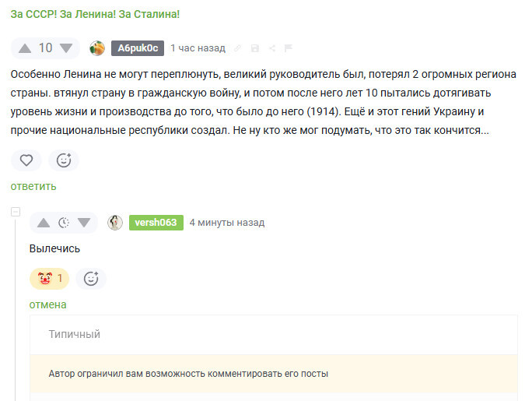This screenshot has width=532, height=401.
Task: Open A6puk0c's avatar profile picture
Action: (97, 48)
